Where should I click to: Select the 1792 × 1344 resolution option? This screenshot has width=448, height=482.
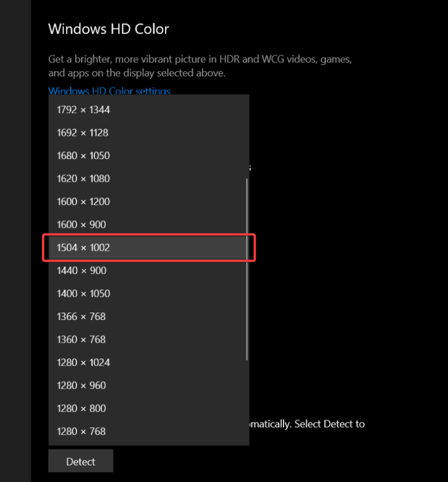point(83,110)
